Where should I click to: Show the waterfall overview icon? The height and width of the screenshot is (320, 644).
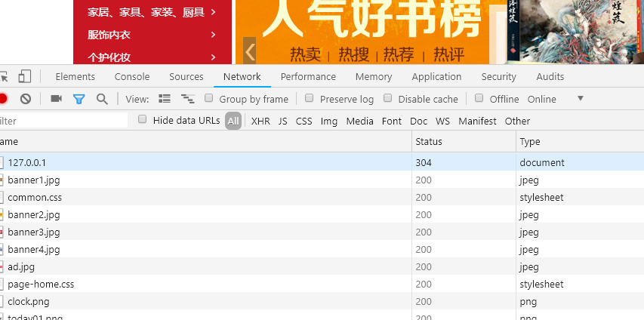188,99
